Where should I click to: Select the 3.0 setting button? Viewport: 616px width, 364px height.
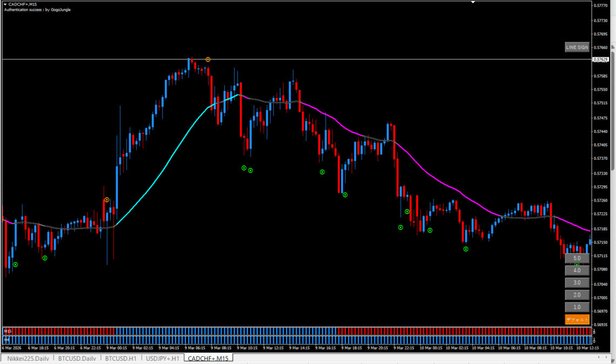tap(577, 282)
